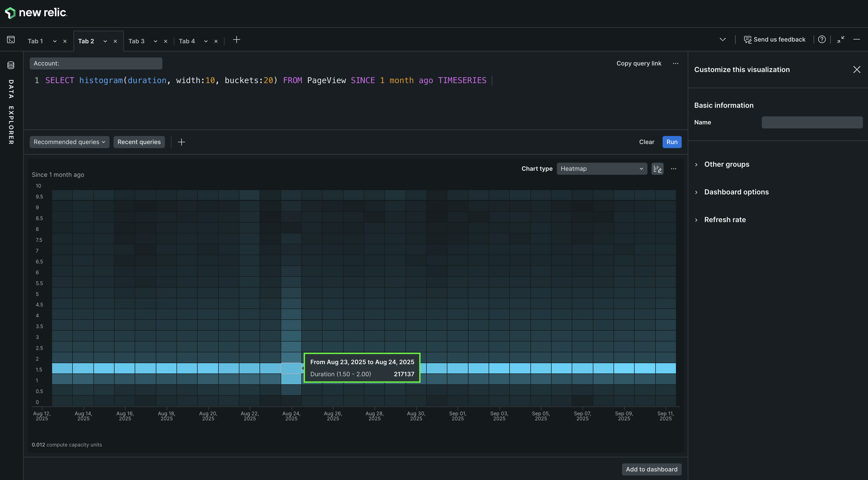Add a new query with the plus icon
868x480 pixels.
181,142
